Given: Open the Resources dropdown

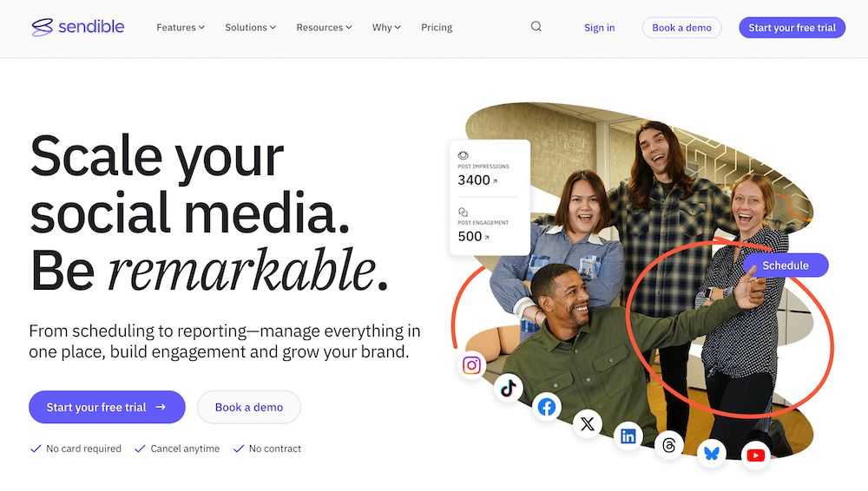Looking at the screenshot, I should 324,27.
